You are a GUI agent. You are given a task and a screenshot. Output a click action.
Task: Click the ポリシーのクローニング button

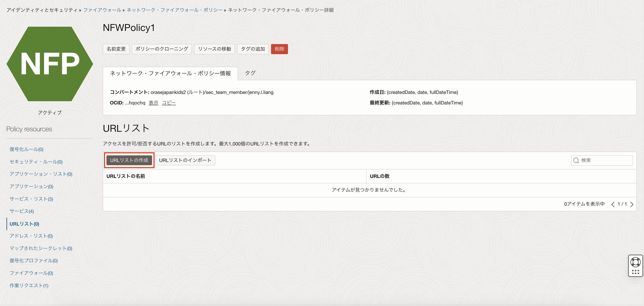coord(162,49)
